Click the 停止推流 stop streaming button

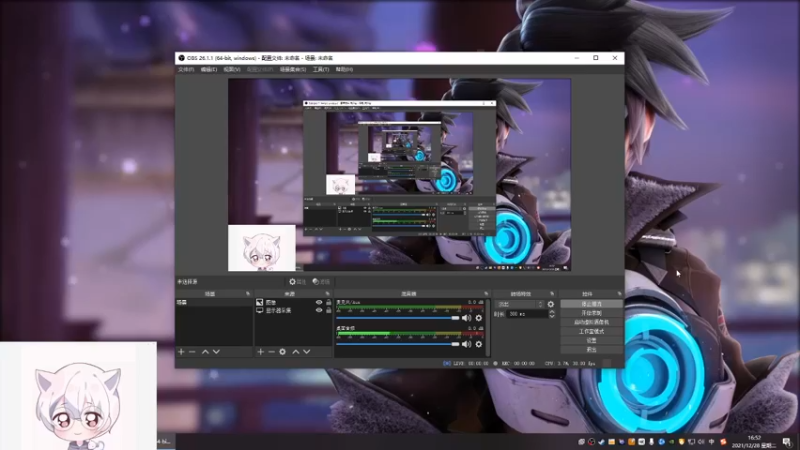coord(591,304)
